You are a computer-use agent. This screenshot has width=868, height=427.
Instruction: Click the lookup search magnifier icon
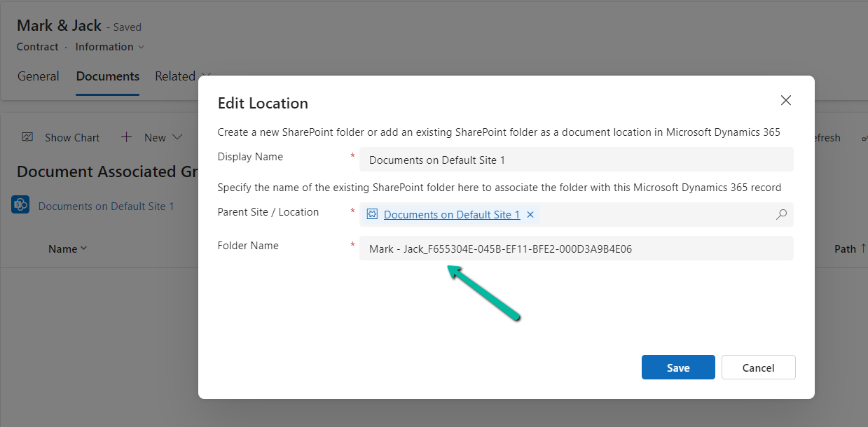click(781, 215)
